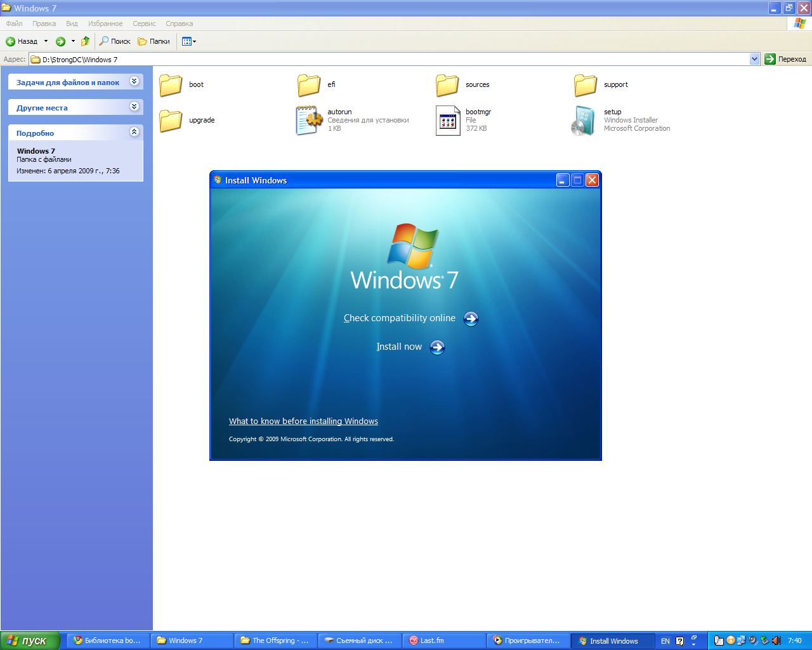
Task: Click the green Forward arrow button
Action: pyautogui.click(x=60, y=41)
